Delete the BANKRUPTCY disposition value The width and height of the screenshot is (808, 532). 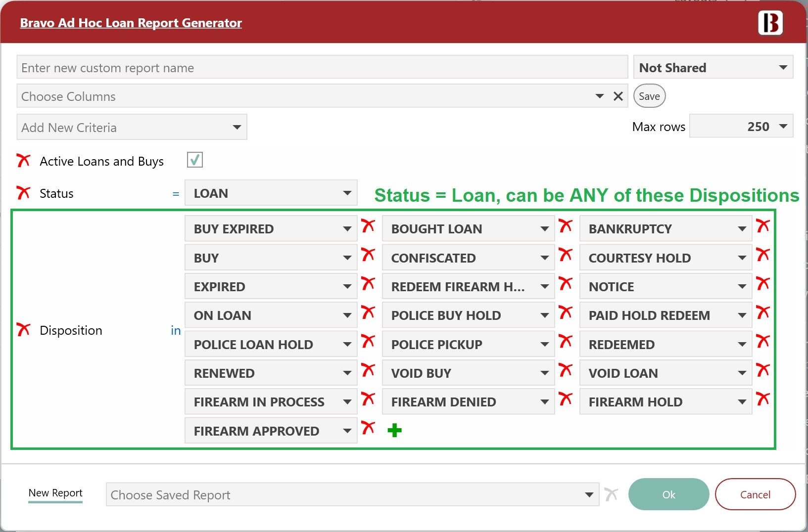tap(763, 226)
